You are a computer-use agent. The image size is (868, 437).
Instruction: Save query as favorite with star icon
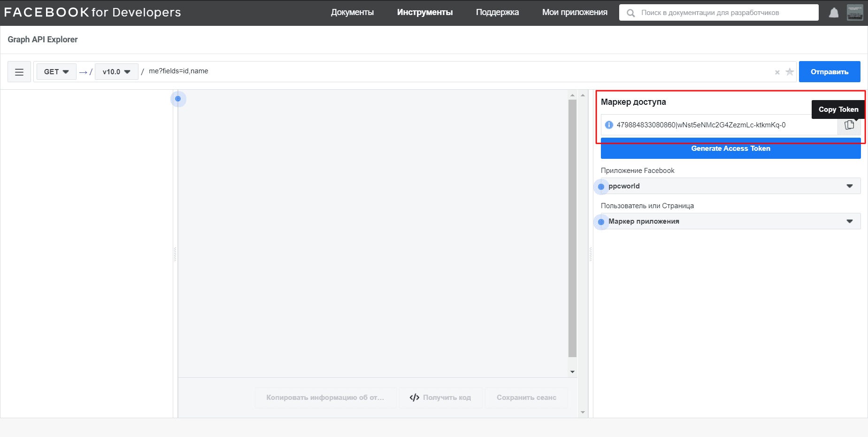pyautogui.click(x=790, y=72)
